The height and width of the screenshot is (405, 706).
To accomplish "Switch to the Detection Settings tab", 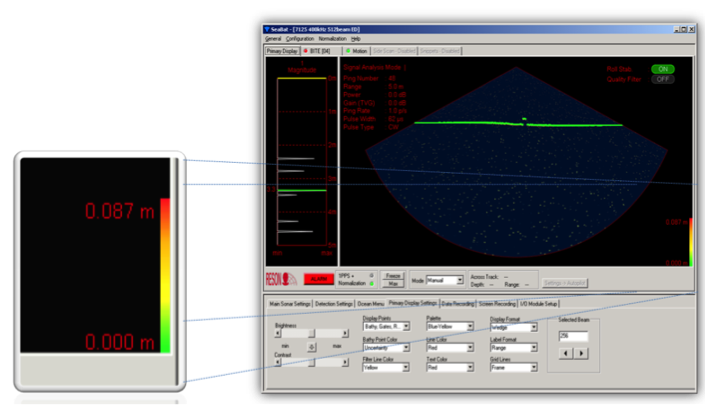I will [x=336, y=302].
